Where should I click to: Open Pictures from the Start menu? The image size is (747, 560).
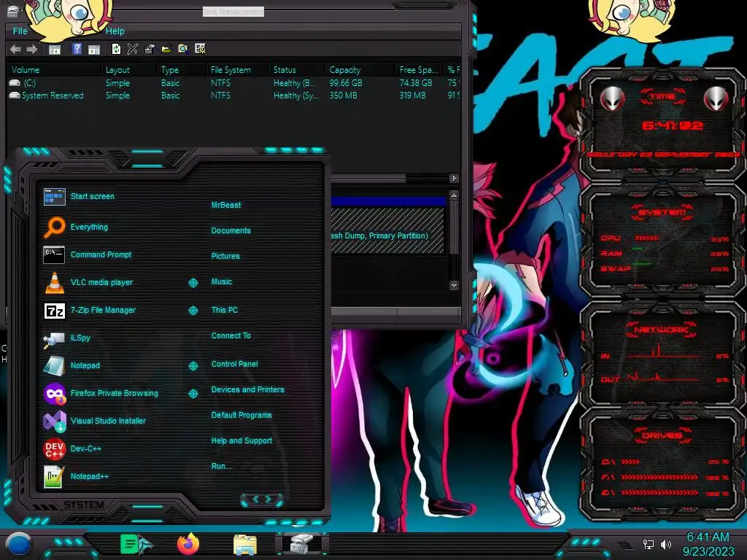pos(225,256)
